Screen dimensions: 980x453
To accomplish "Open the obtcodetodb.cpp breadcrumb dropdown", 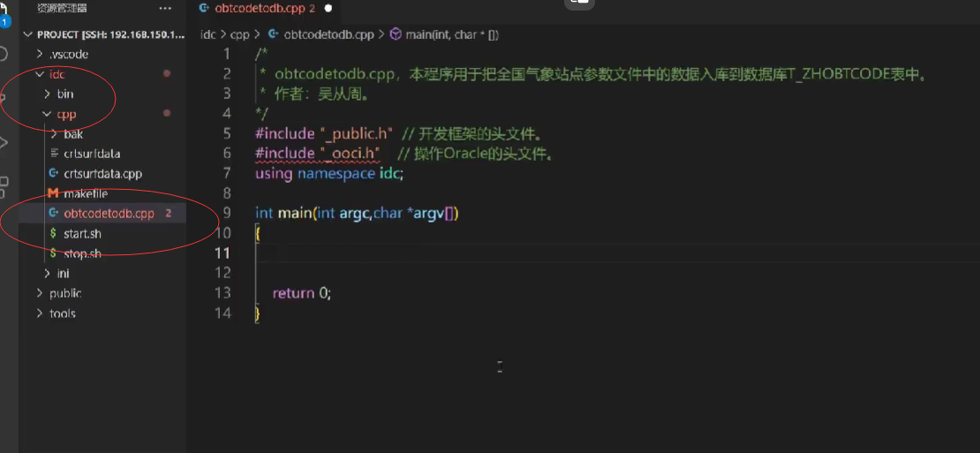I will pyautogui.click(x=328, y=34).
